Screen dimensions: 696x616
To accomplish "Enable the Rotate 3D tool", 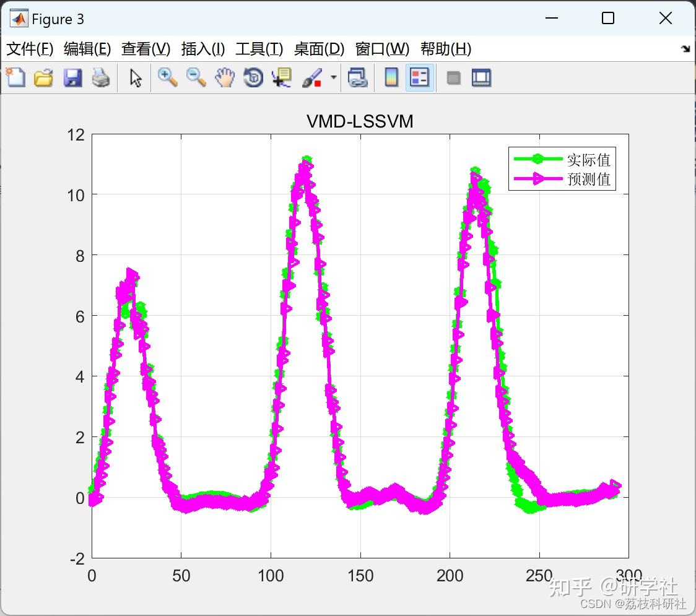I will point(253,77).
